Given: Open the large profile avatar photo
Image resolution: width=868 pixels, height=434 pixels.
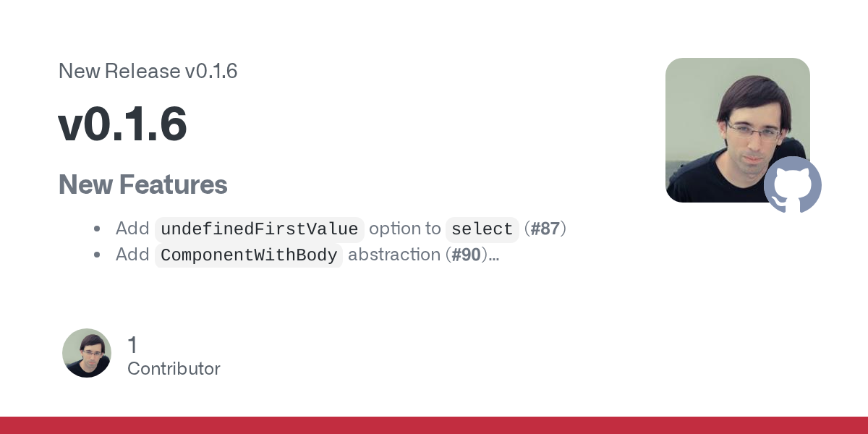Looking at the screenshot, I should point(731,123).
